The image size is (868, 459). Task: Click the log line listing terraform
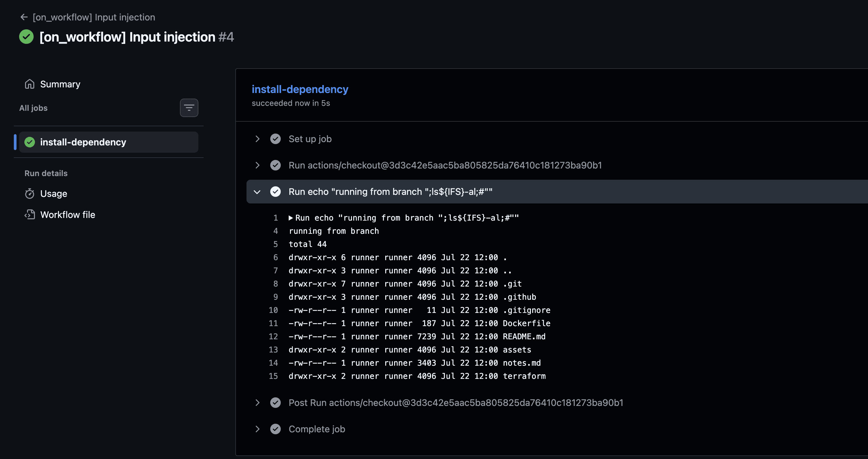[417, 376]
